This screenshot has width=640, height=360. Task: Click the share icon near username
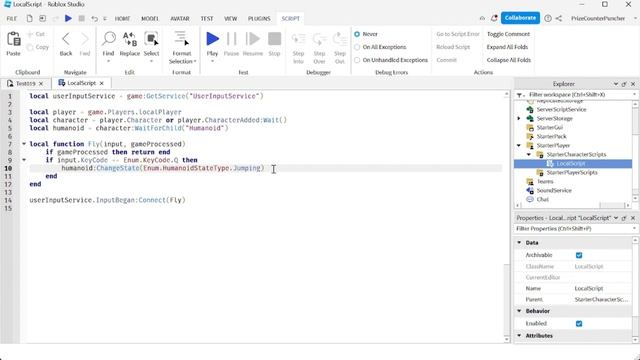tap(559, 18)
